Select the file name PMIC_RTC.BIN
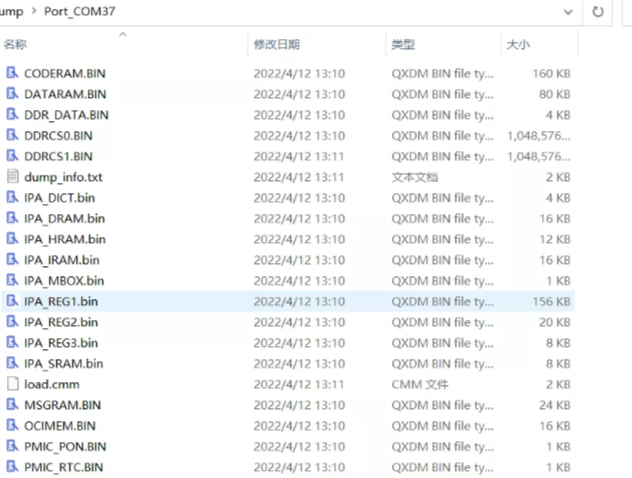The width and height of the screenshot is (632, 478). [64, 468]
